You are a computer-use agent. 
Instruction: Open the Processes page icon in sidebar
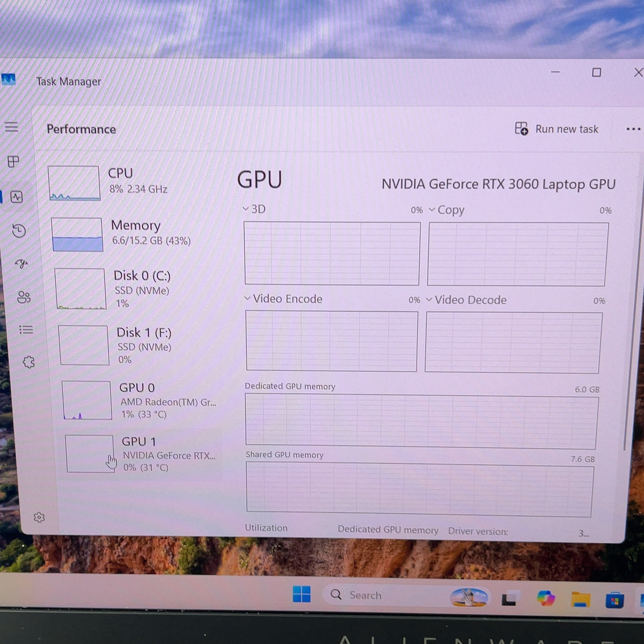(13, 161)
